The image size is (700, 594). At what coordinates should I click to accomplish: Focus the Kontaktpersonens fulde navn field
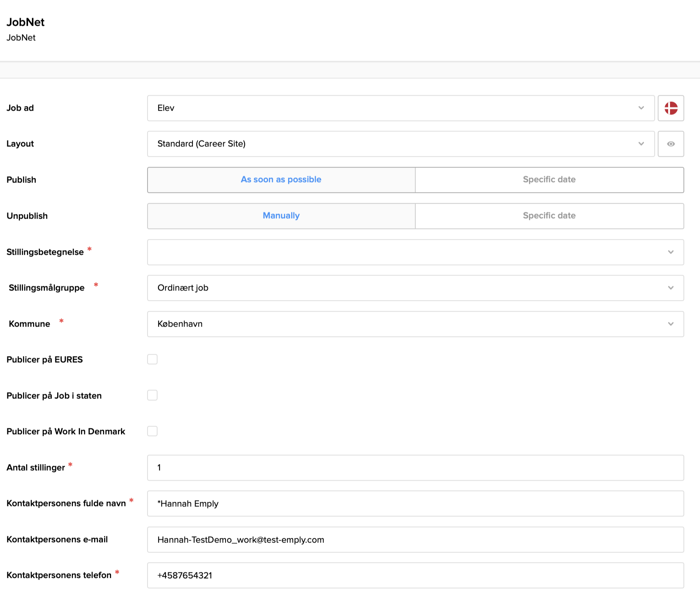(415, 503)
